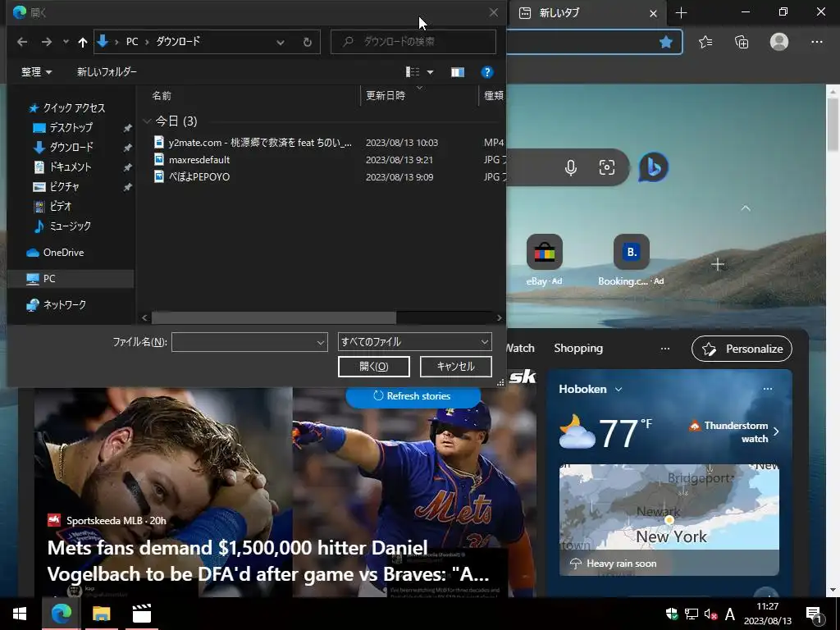Go up one folder level

83,42
